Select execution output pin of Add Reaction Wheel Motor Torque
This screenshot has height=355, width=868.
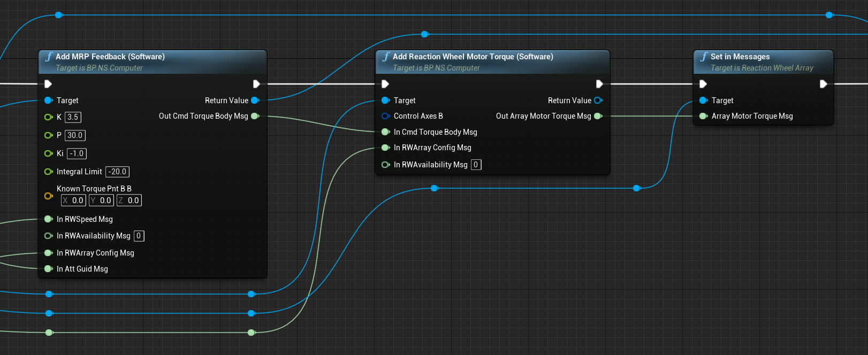pos(599,84)
